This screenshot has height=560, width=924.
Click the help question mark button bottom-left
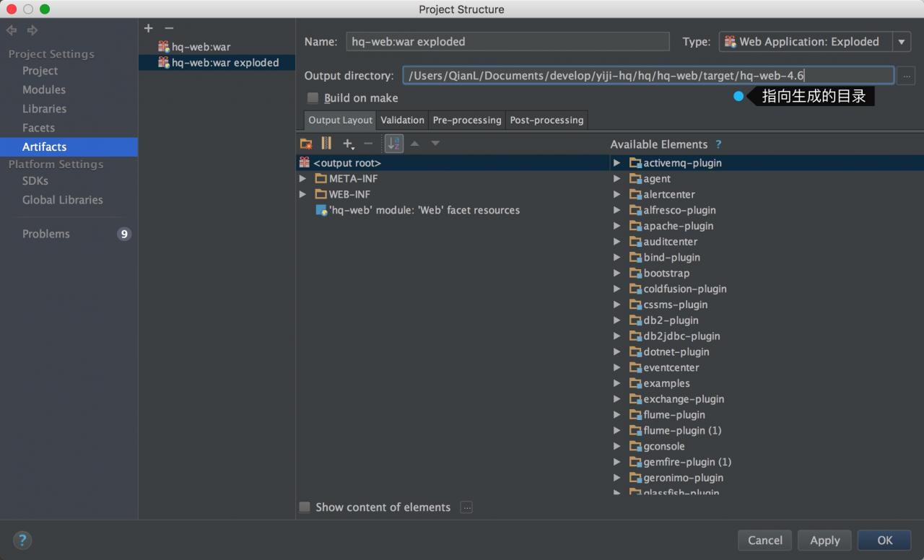(x=22, y=540)
